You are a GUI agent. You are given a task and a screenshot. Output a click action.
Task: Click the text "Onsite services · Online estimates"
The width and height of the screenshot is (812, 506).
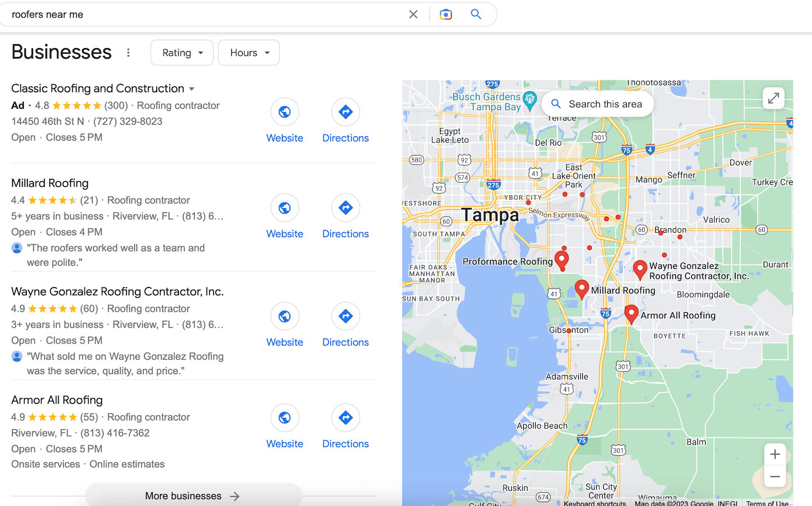pos(88,464)
